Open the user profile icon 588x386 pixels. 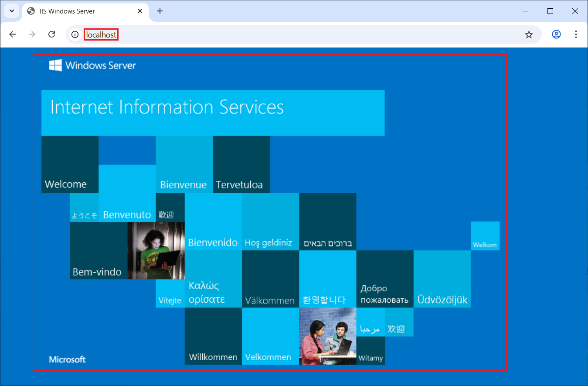(556, 34)
